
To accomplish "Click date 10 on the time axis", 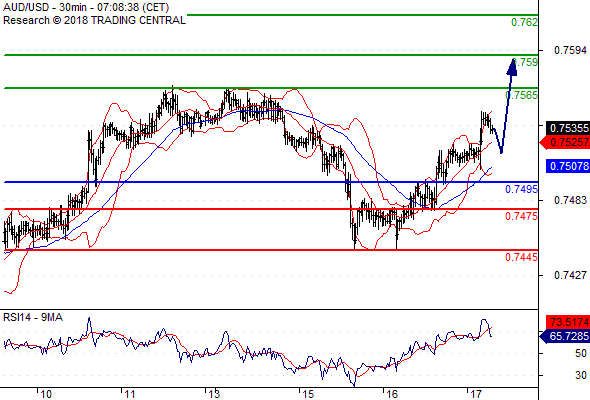I will click(x=46, y=394).
